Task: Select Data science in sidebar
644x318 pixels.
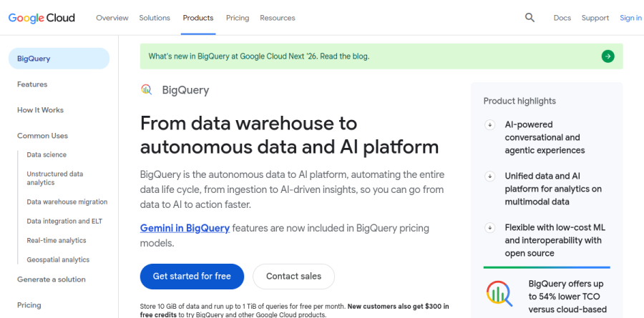Action: [x=47, y=154]
